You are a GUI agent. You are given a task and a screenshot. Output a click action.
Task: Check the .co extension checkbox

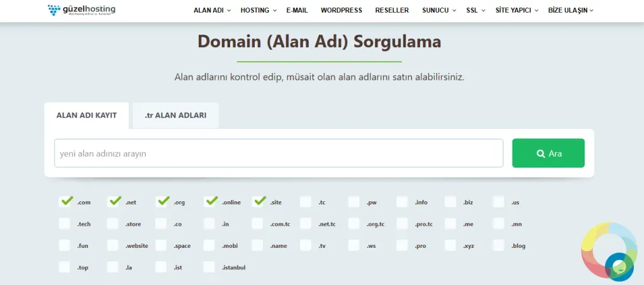pos(161,224)
